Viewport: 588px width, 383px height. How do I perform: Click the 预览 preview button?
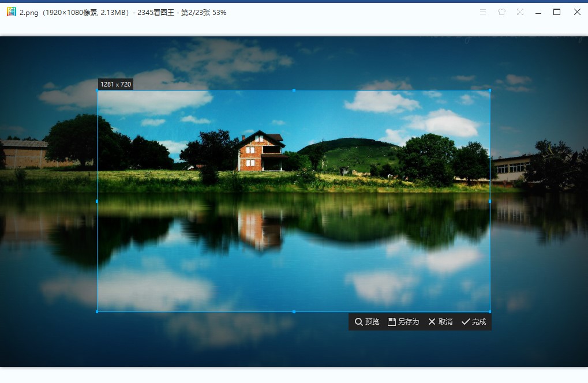pyautogui.click(x=367, y=321)
